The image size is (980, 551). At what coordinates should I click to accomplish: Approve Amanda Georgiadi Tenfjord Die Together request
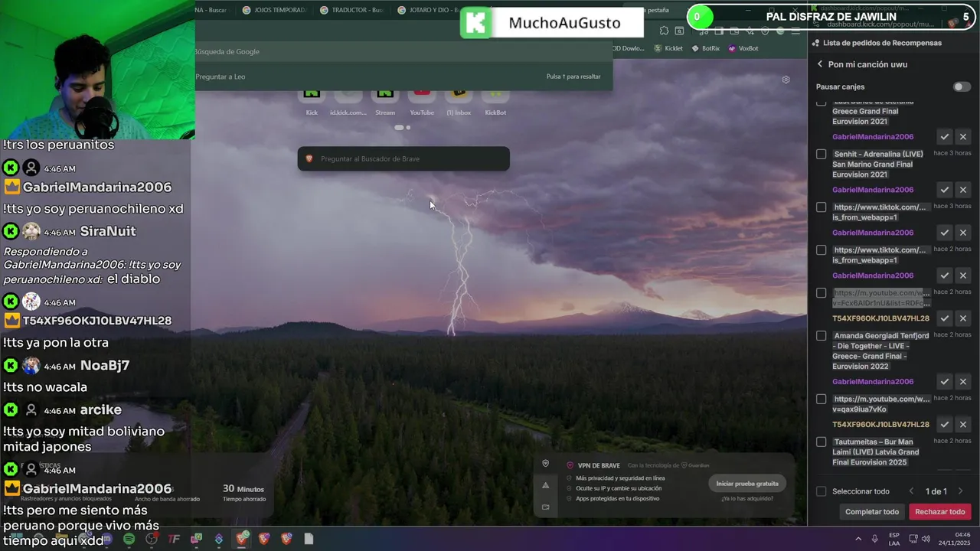pyautogui.click(x=945, y=381)
